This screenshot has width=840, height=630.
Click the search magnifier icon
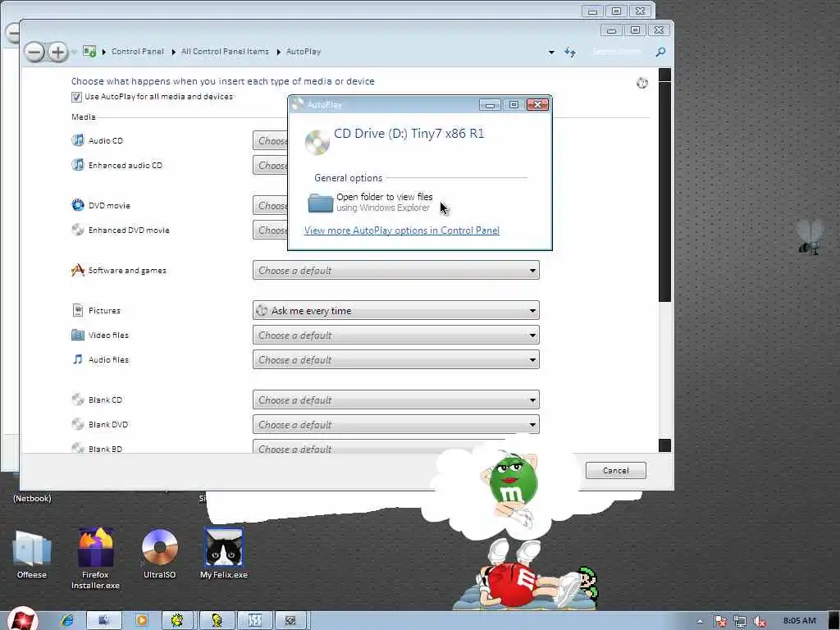tap(660, 52)
